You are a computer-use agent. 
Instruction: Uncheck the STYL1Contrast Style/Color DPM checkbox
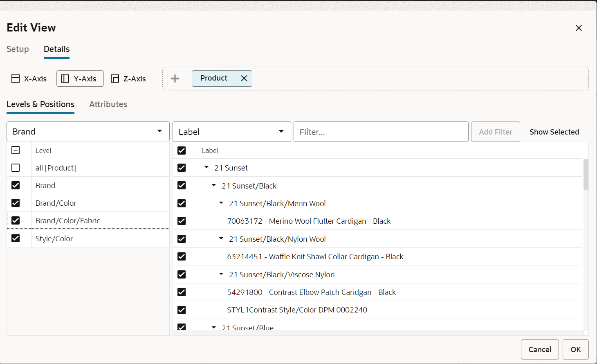(182, 310)
